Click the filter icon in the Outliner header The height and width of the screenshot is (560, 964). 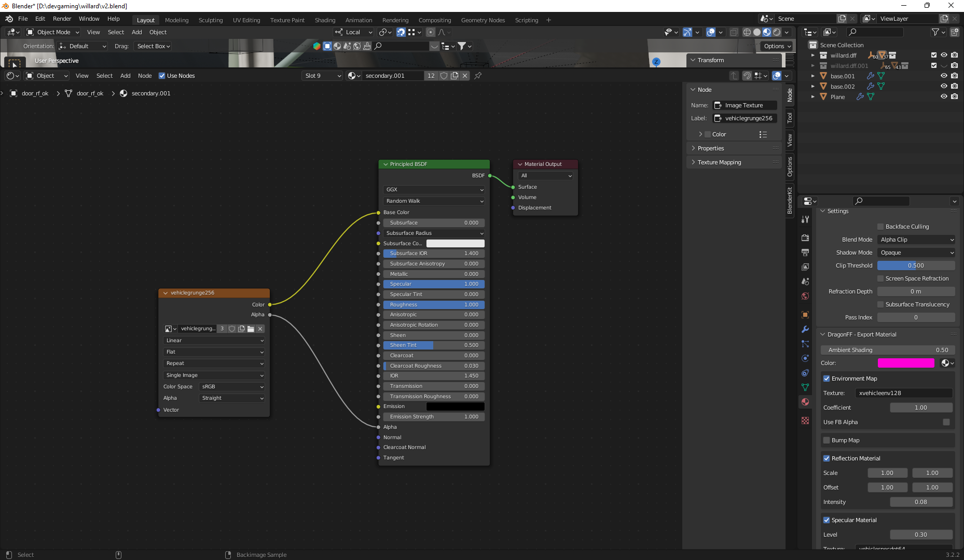[x=935, y=32]
